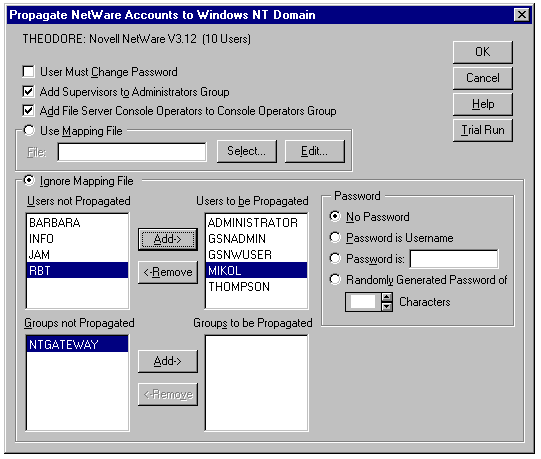The height and width of the screenshot is (459, 541).
Task: Add NTGATEWAY with groups Add-> button
Action: coord(168,361)
